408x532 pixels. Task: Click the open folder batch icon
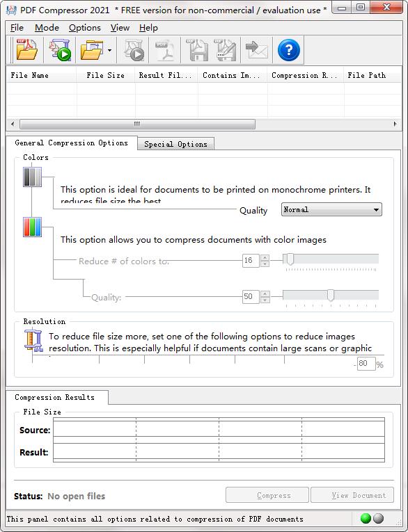click(92, 50)
